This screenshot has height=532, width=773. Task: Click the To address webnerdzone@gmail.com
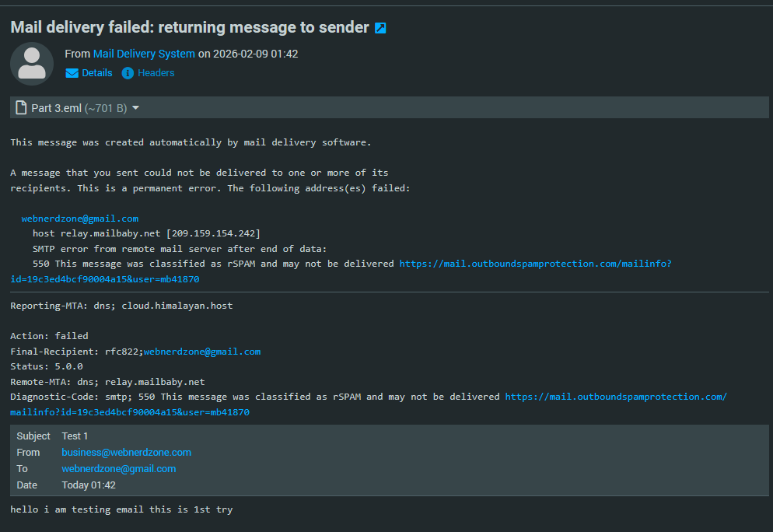pos(119,469)
